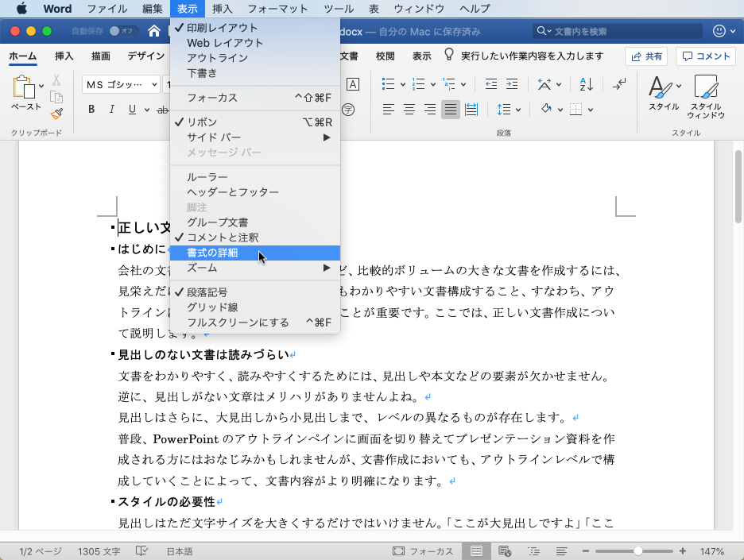Screen dimensions: 744x560
Task: Open the Sidebar (サイド バー) submenu
Action: 255,137
